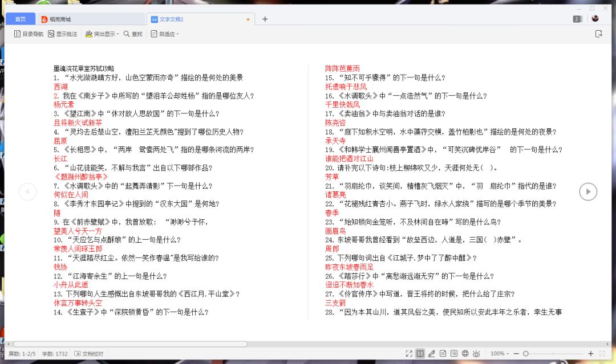Open the 首页 home tab
616x364 pixels.
point(21,19)
